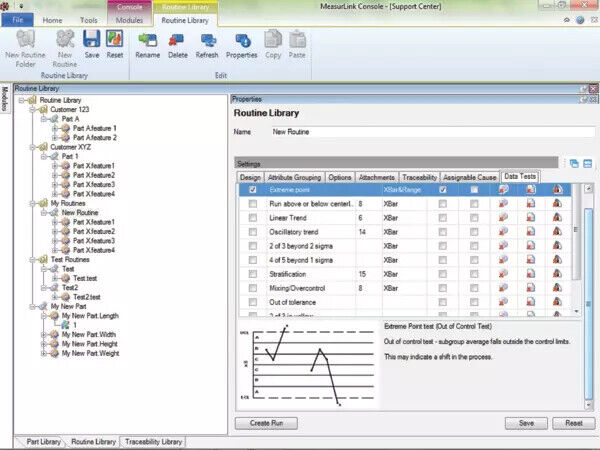Click the Copy ribbon icon
600x450 pixels.
(x=273, y=39)
